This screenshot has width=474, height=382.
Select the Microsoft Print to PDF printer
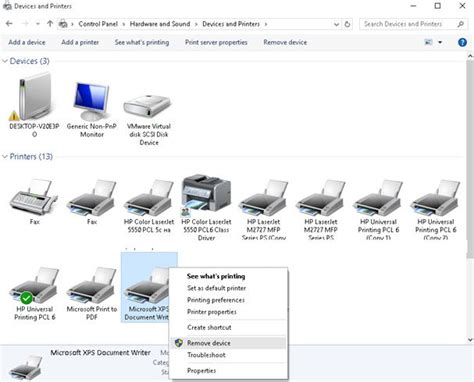coord(92,285)
